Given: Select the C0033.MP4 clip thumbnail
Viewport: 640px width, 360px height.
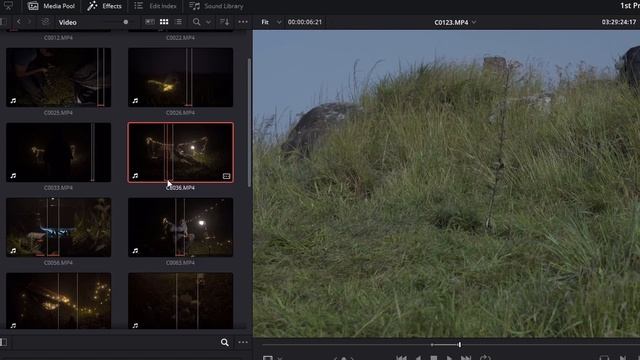Looking at the screenshot, I should [x=58, y=152].
